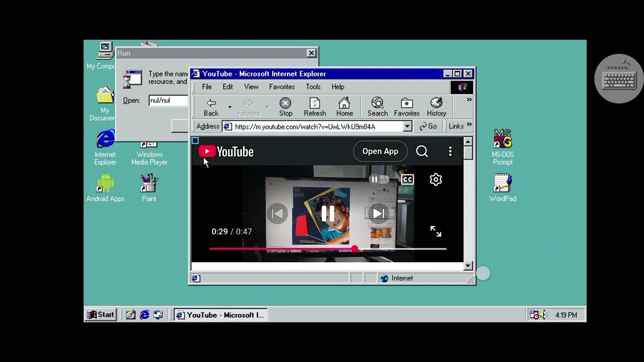Image resolution: width=644 pixels, height=362 pixels.
Task: Expand the Links toolbar chevron
Action: tap(469, 125)
